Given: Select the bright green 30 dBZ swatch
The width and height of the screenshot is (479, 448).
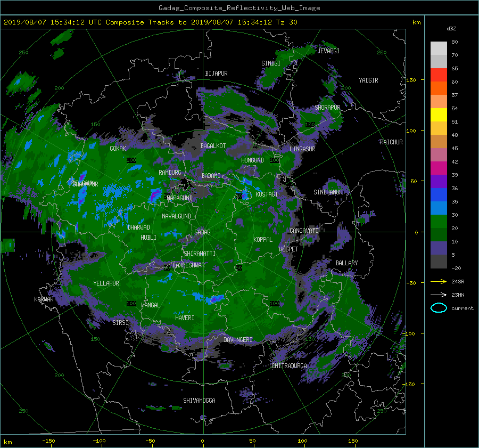Looking at the screenshot, I should 439,222.
